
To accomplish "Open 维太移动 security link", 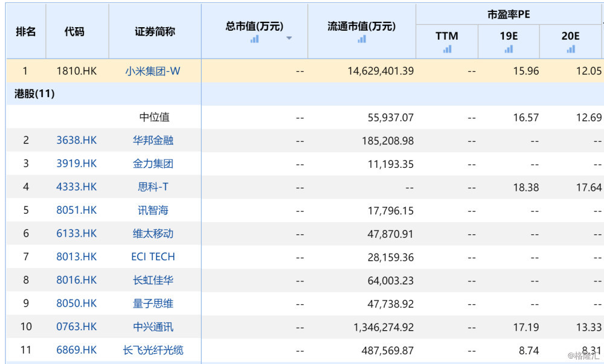I will coord(153,234).
